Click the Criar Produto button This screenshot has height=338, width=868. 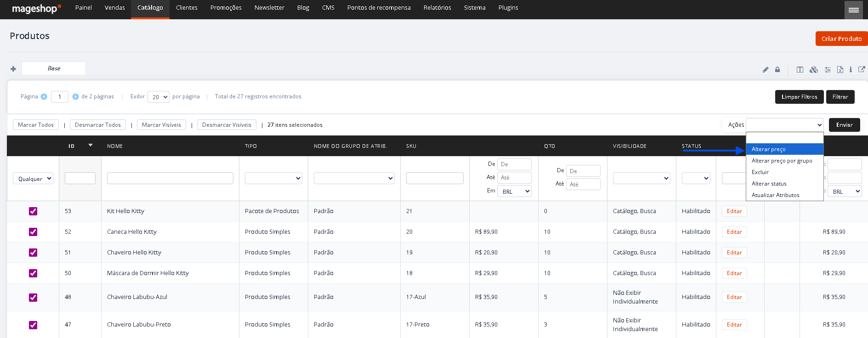pos(841,39)
